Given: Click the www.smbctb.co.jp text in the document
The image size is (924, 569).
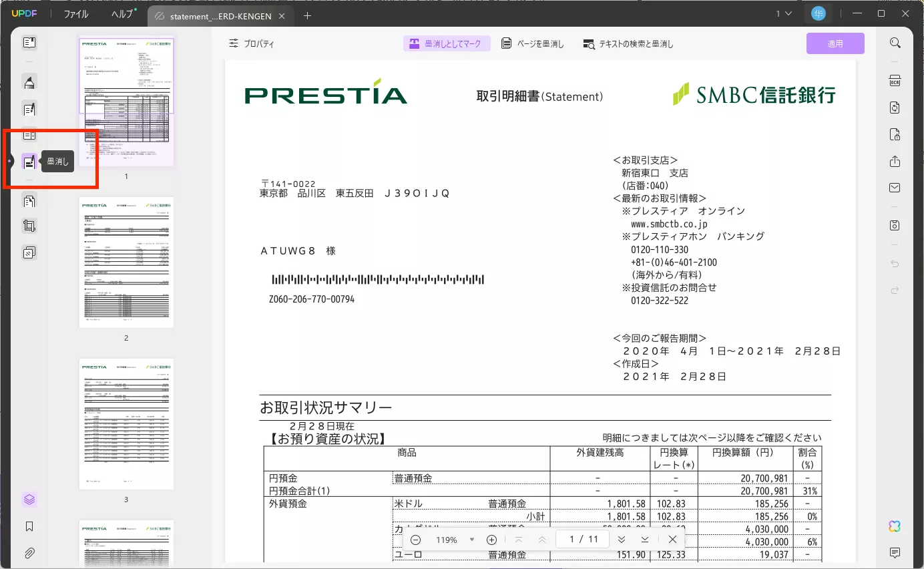Looking at the screenshot, I should click(x=669, y=224).
